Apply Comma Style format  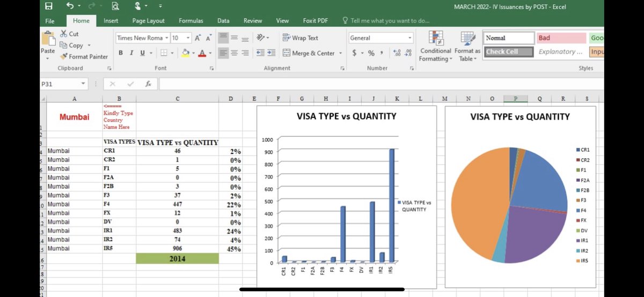click(381, 53)
